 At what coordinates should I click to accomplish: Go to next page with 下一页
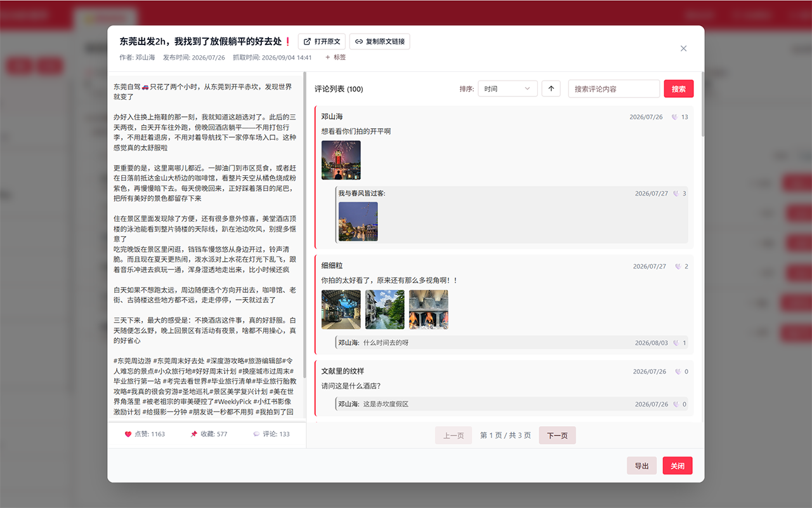(558, 436)
